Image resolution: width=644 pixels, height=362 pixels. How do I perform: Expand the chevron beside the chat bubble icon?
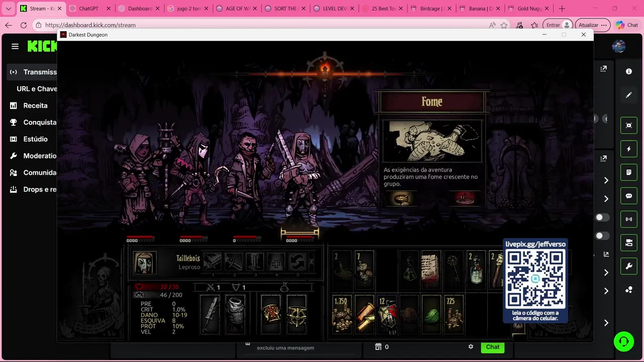(606, 199)
